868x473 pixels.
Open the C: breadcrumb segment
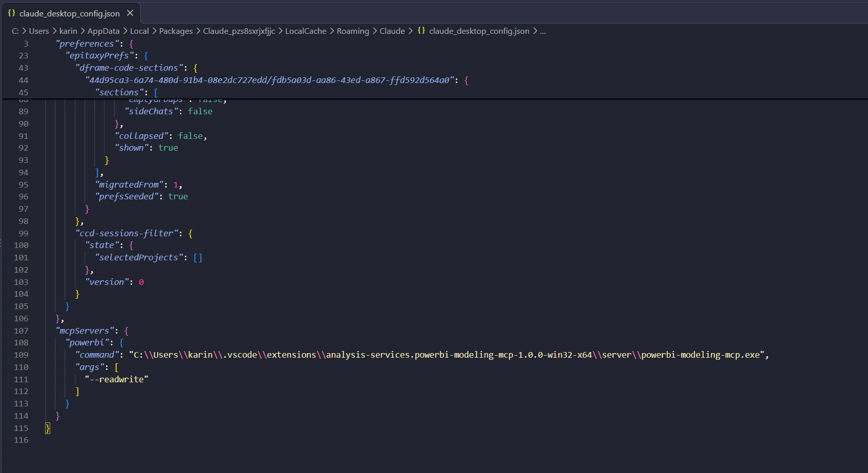click(x=15, y=31)
